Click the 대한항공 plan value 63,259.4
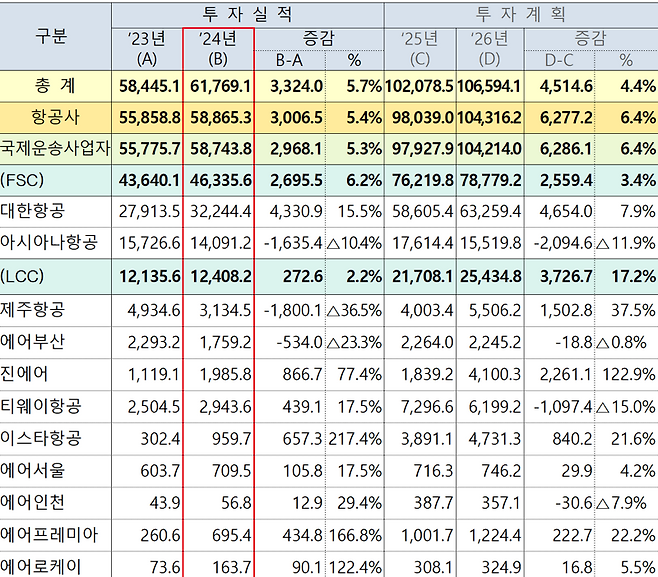The height and width of the screenshot is (577, 658). tap(490, 211)
